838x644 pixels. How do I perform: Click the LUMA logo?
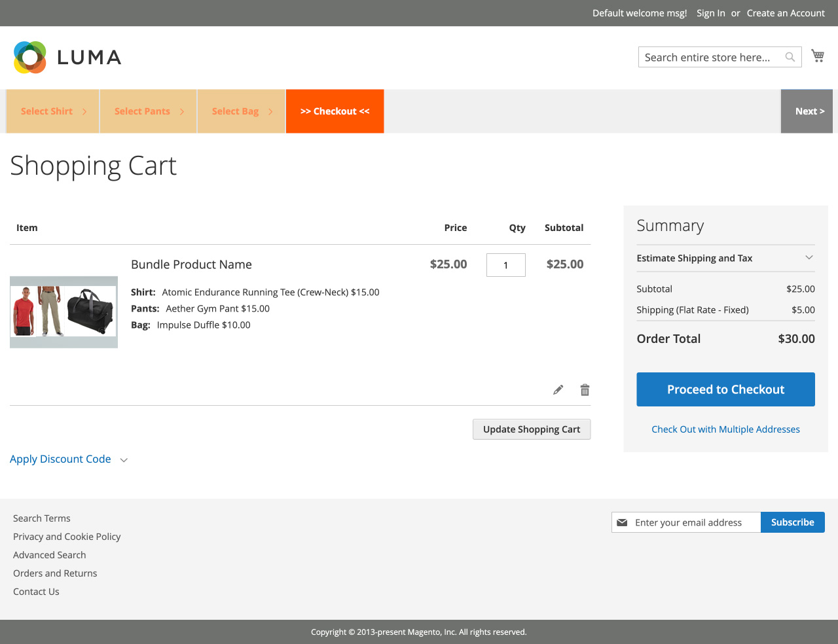point(65,57)
